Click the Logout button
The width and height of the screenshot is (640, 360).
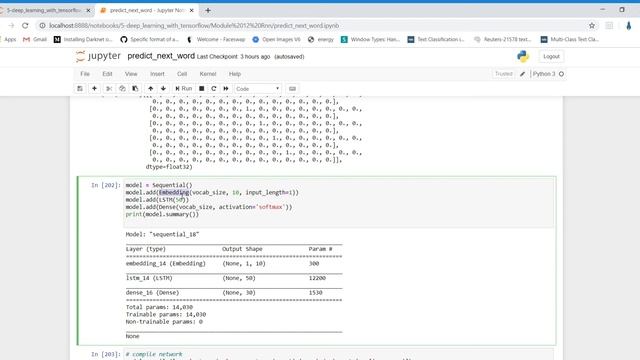[551, 56]
